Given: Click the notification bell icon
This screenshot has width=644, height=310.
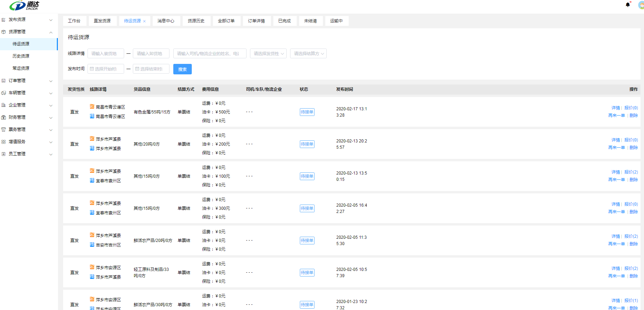Looking at the screenshot, I should 628,5.
